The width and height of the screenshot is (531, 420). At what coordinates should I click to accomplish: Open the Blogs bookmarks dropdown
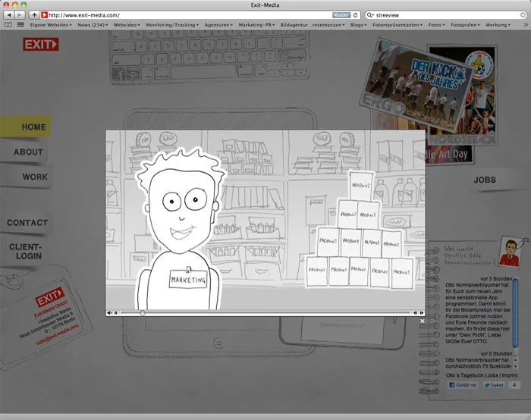(x=360, y=25)
